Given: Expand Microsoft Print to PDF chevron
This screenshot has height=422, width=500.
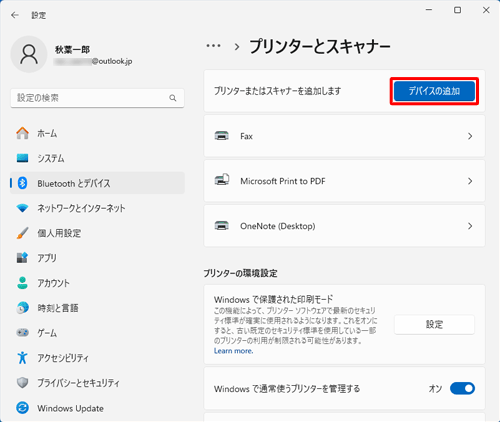Looking at the screenshot, I should coord(470,181).
